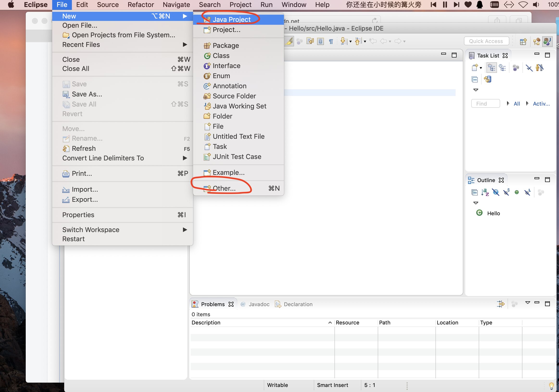559x392 pixels.
Task: Create a new Source Folder
Action: click(238, 96)
